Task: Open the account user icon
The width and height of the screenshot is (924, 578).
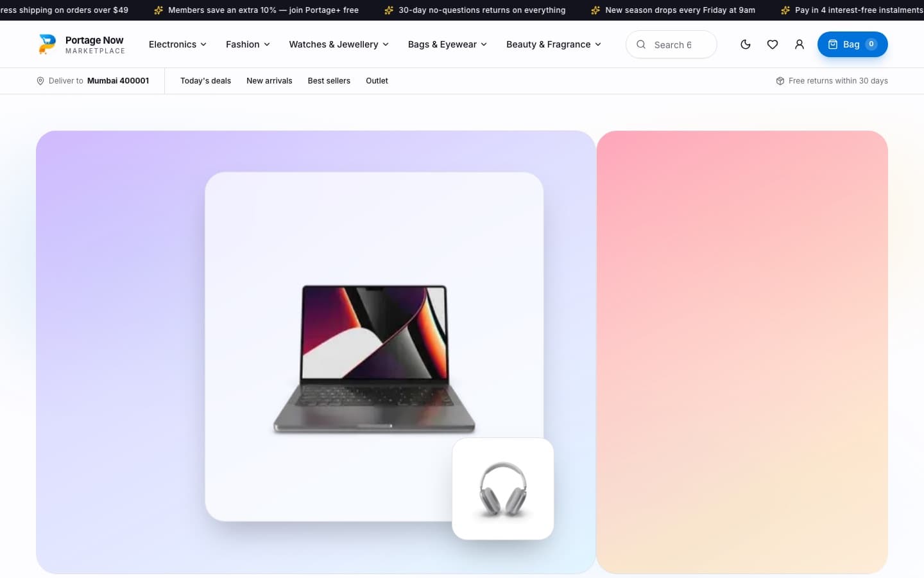Action: coord(800,44)
